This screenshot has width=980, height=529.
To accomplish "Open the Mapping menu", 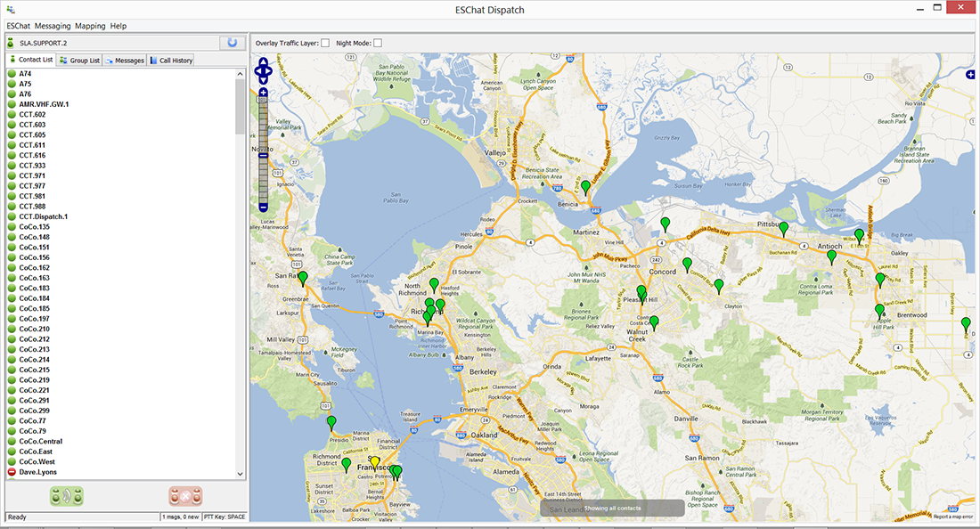I will 89,26.
